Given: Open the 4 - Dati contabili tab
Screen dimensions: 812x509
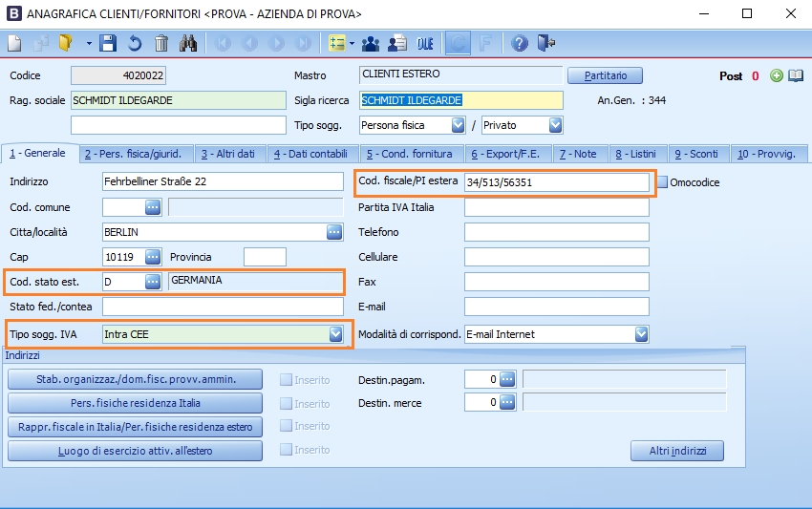Looking at the screenshot, I should (x=310, y=154).
